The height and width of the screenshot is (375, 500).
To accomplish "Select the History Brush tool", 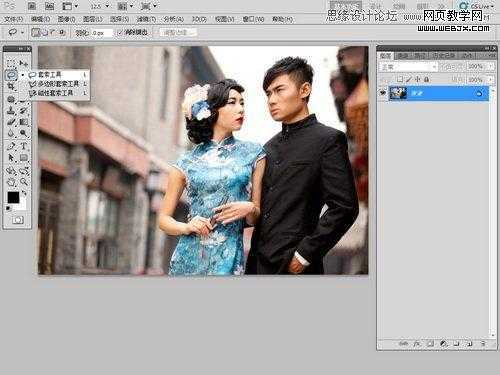I will (24, 111).
